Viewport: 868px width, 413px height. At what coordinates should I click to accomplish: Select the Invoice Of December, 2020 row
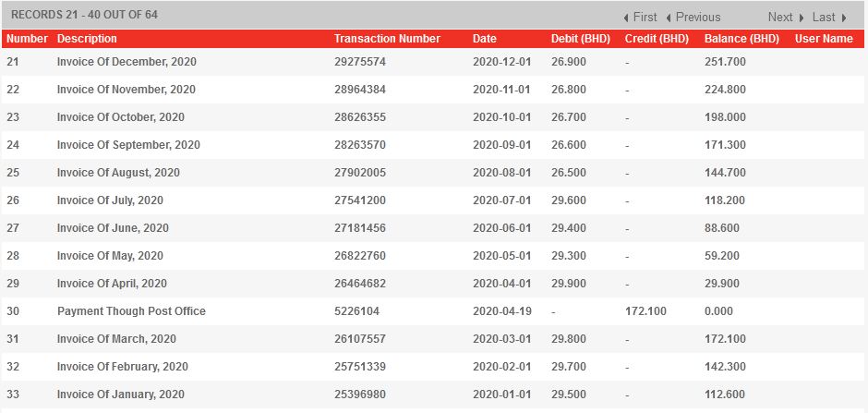pos(127,62)
